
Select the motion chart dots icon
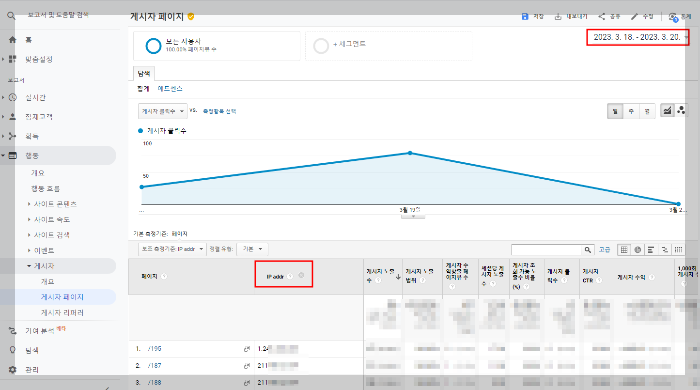coord(681,110)
